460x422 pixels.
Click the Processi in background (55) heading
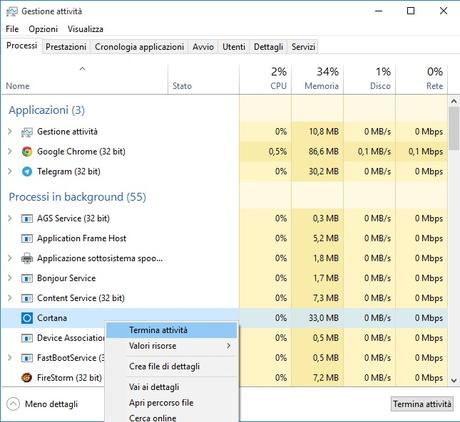point(77,197)
